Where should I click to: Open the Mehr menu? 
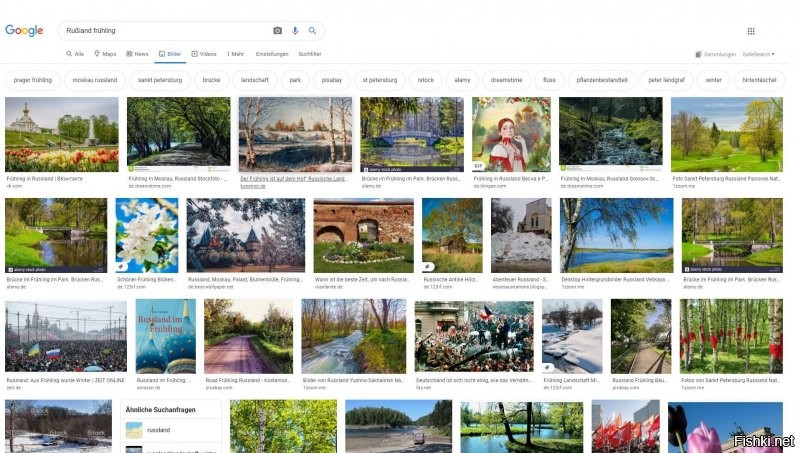coord(235,54)
